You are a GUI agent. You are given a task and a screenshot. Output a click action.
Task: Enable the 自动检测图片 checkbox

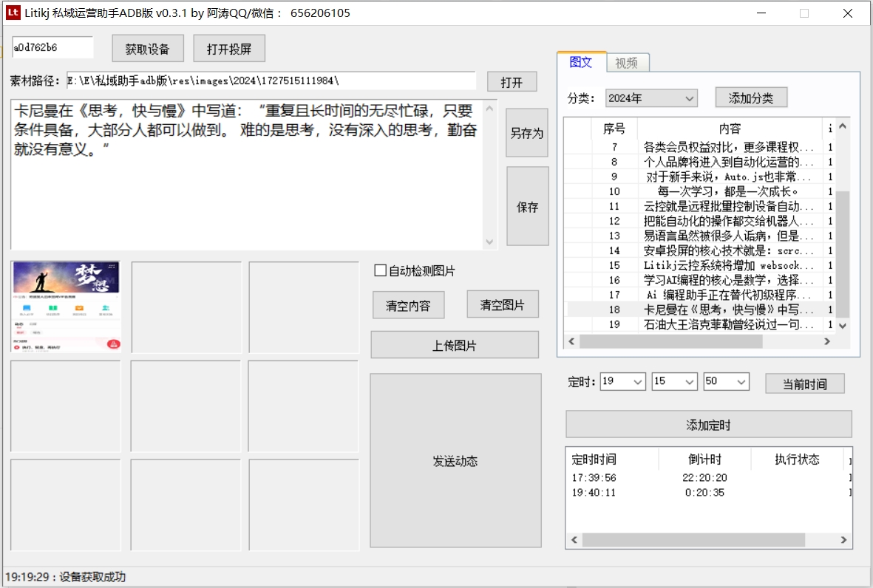(x=382, y=270)
